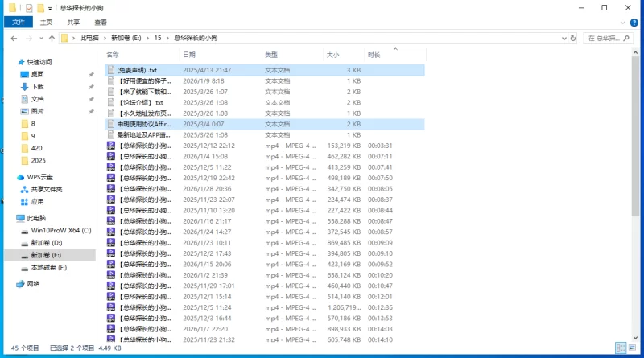This screenshot has height=358, width=644.
Task: Go up one folder level with Up arrow
Action: coord(52,38)
